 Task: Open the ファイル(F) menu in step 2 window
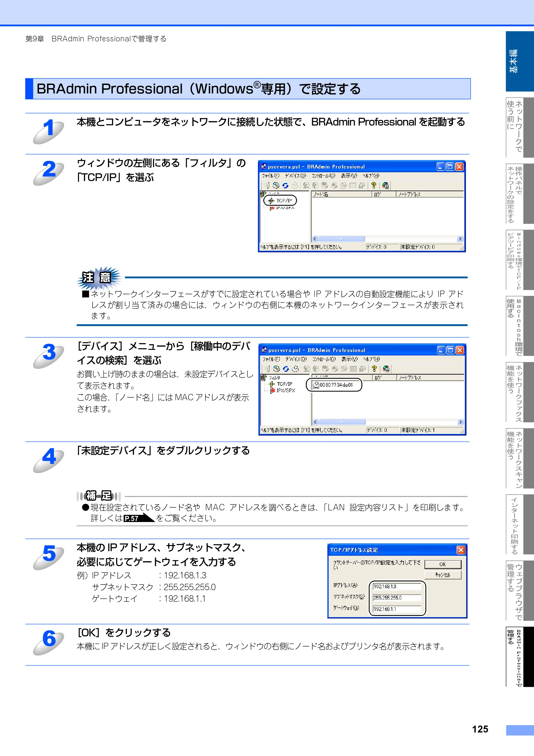[271, 176]
